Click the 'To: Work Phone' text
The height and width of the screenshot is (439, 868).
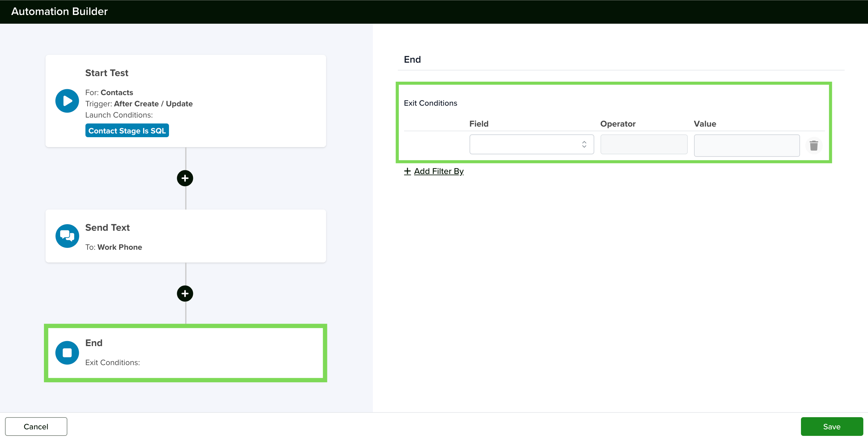[x=113, y=247]
